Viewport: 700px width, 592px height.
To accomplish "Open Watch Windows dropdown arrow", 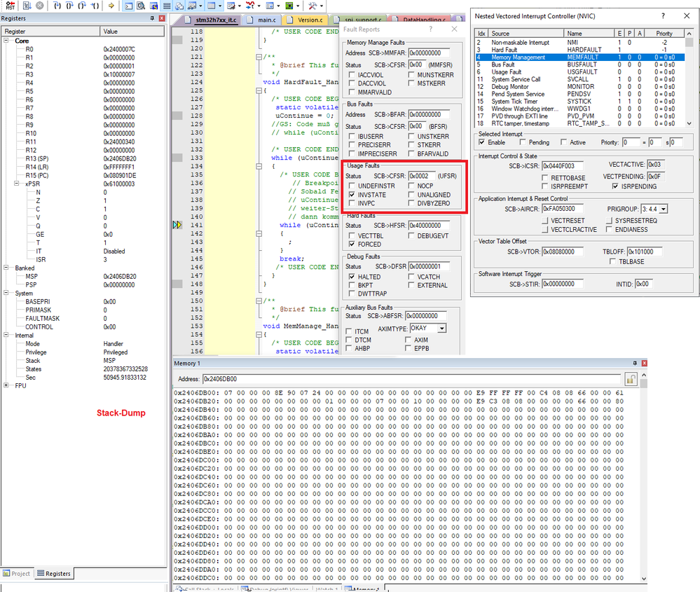I will click(200, 6).
